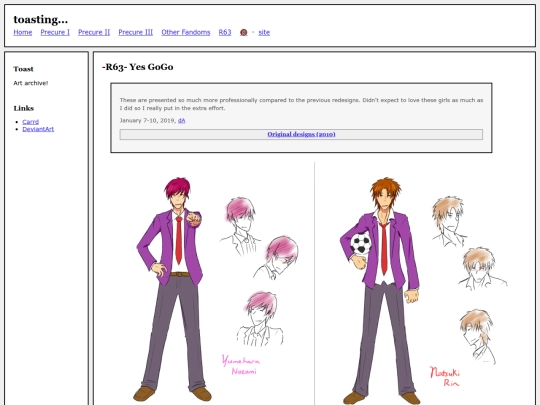
Task: Click the Yumehara Nozomi character artwork
Action: point(210,283)
